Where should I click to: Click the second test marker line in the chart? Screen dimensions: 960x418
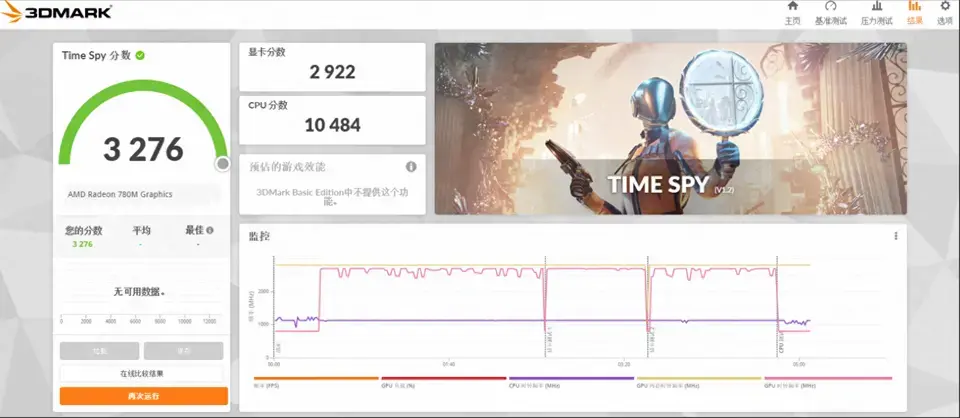[647, 306]
